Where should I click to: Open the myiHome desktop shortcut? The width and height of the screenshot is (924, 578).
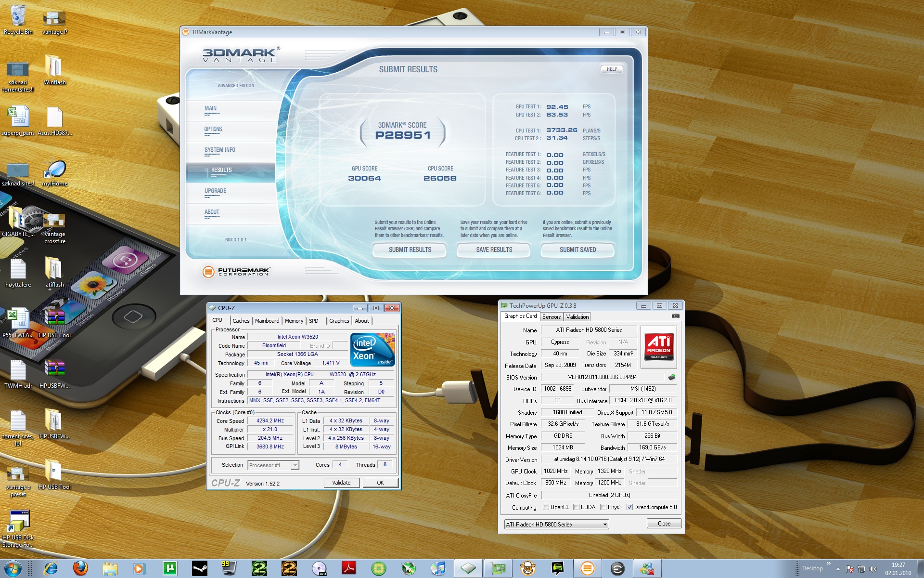coord(54,172)
